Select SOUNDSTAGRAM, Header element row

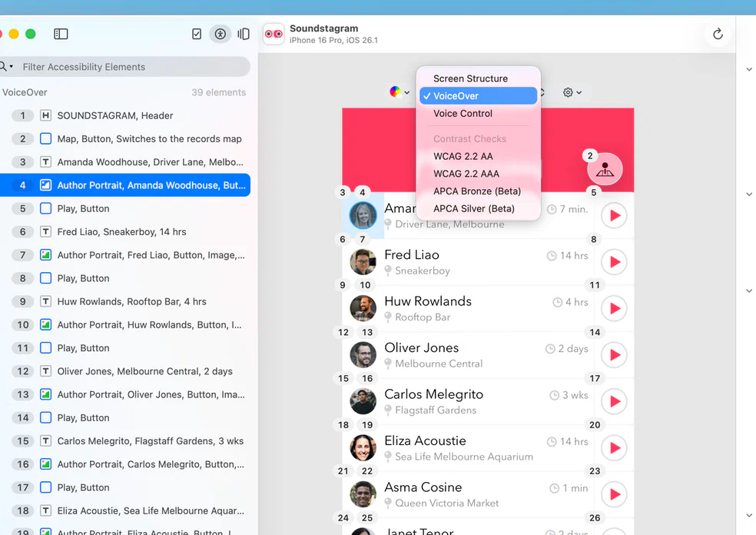[125, 115]
